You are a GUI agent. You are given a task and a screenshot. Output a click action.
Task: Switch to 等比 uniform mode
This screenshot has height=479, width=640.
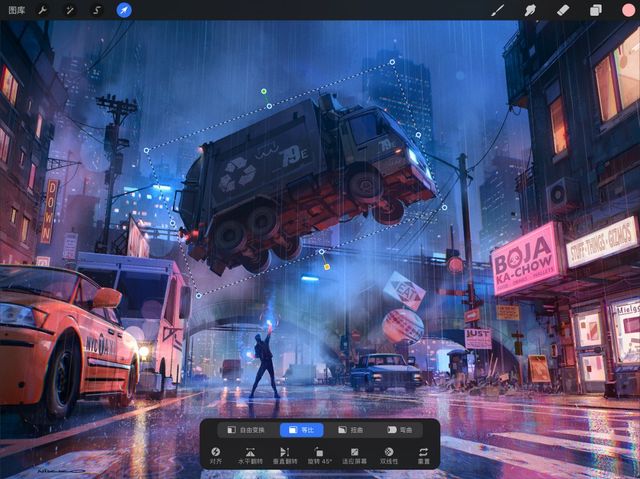(x=302, y=430)
